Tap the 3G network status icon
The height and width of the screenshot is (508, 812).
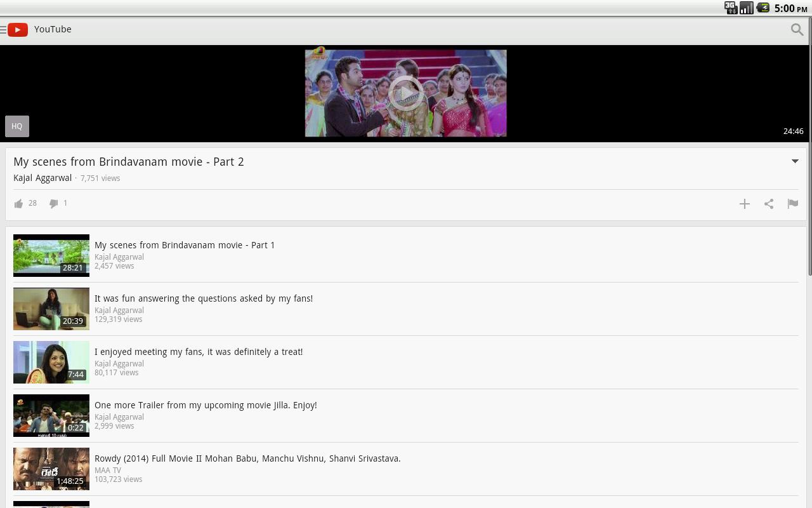[x=731, y=8]
